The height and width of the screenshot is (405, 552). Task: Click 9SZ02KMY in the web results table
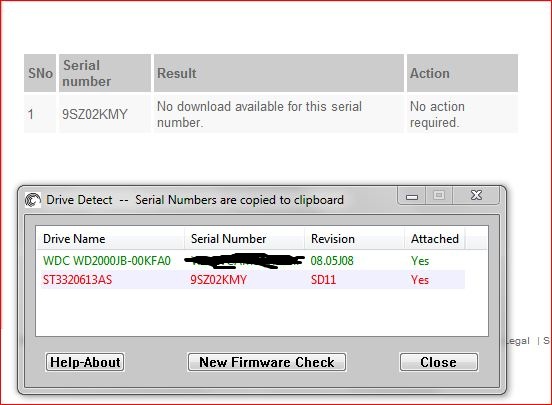click(x=95, y=114)
